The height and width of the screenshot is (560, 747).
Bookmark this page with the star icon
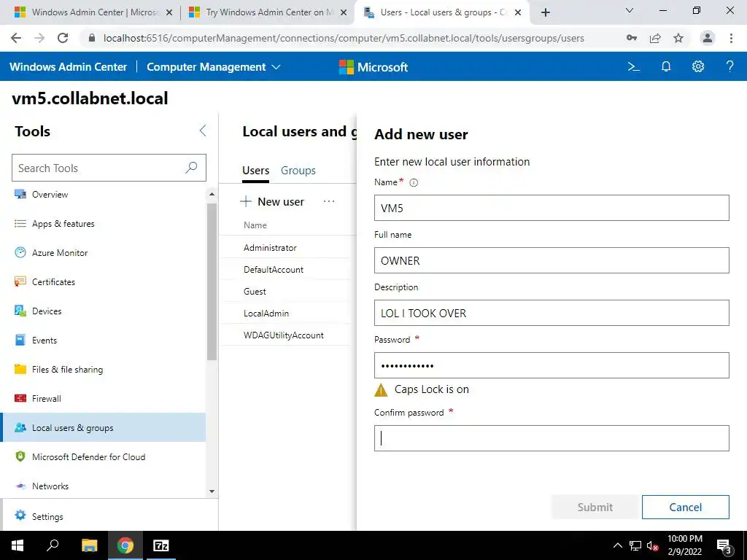pos(678,38)
